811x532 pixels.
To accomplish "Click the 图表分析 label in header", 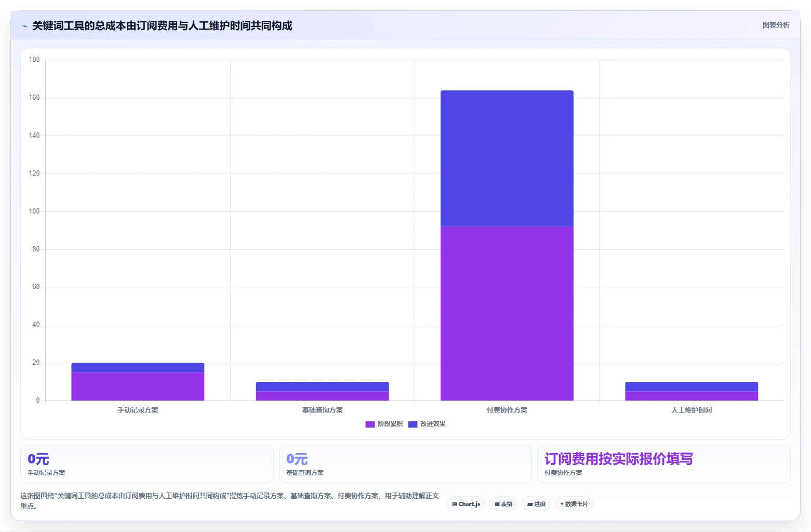I will pyautogui.click(x=776, y=25).
